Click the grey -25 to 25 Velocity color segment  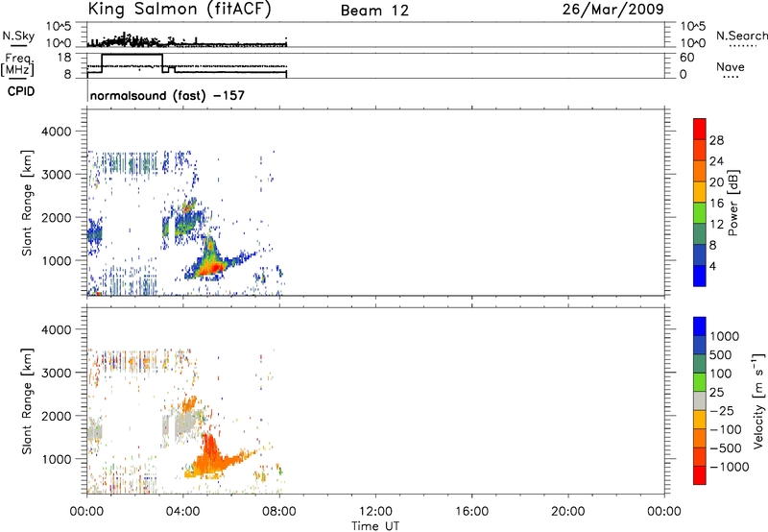700,400
